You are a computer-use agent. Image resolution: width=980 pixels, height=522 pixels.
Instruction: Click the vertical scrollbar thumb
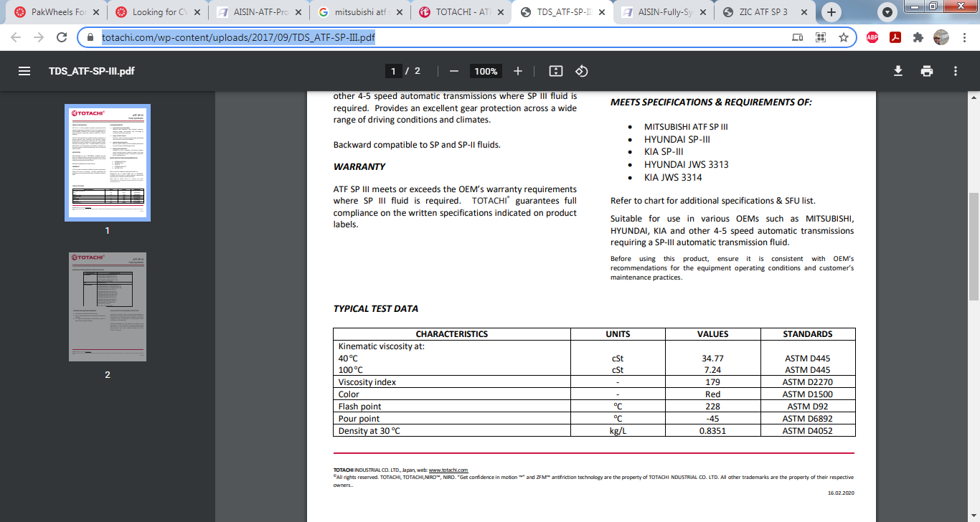[974, 246]
